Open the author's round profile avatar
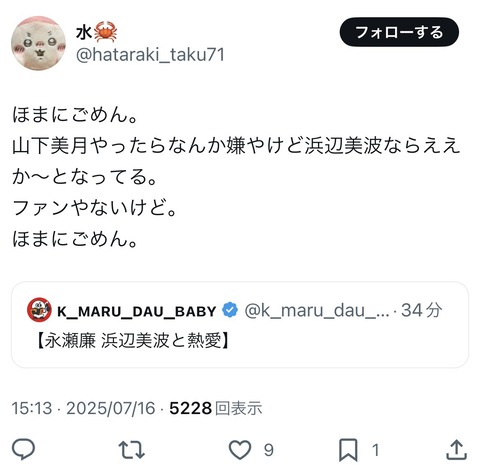 38,43
